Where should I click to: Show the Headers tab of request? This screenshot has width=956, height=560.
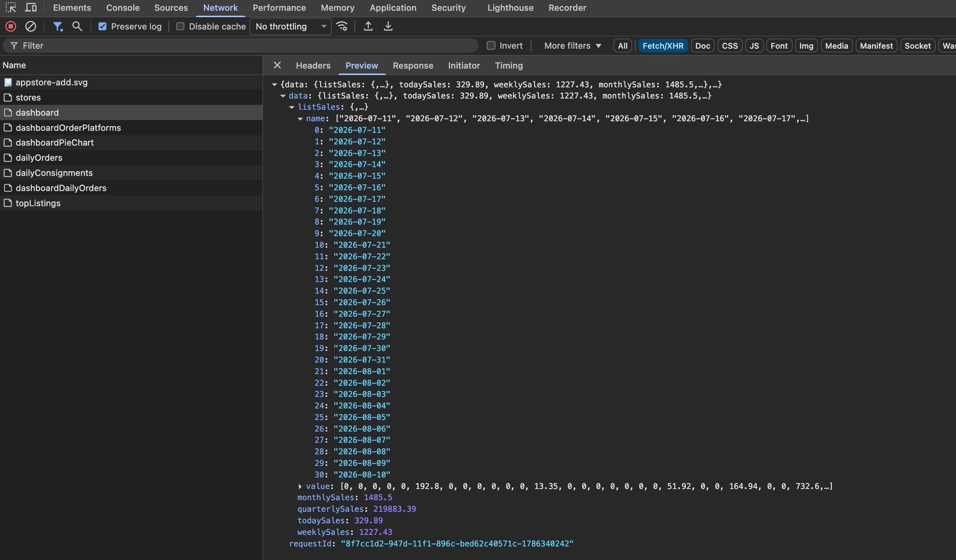pyautogui.click(x=313, y=65)
